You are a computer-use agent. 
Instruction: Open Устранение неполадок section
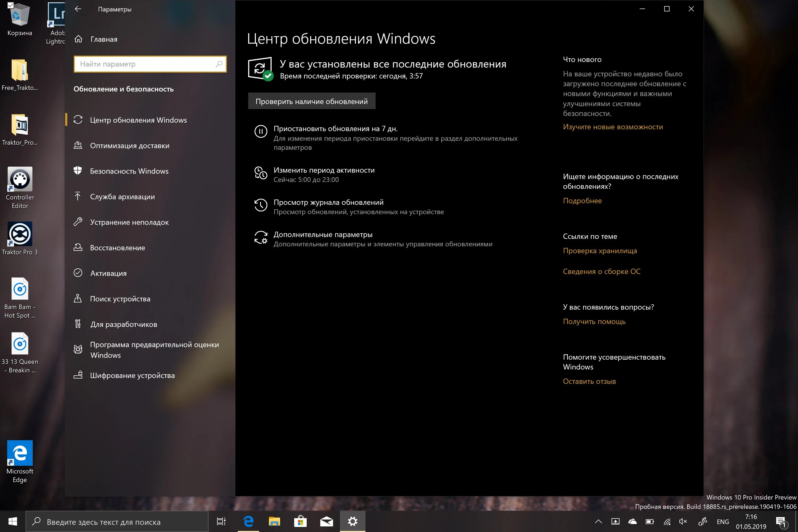129,222
